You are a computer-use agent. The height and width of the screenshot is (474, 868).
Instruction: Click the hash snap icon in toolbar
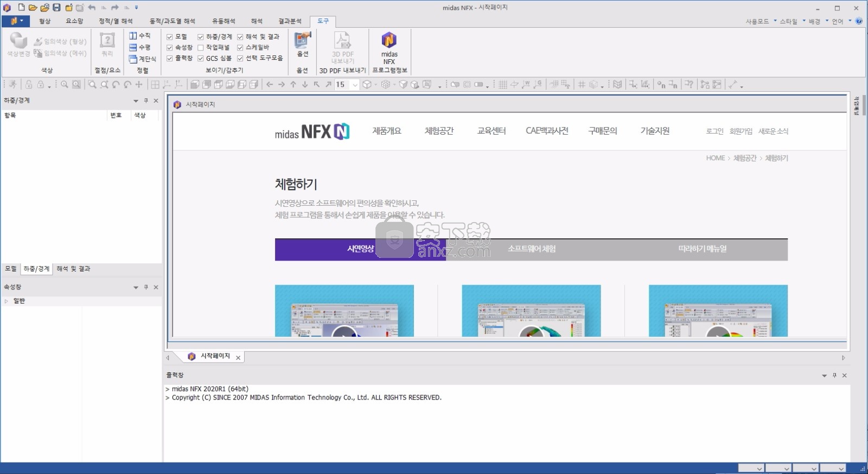pos(582,84)
